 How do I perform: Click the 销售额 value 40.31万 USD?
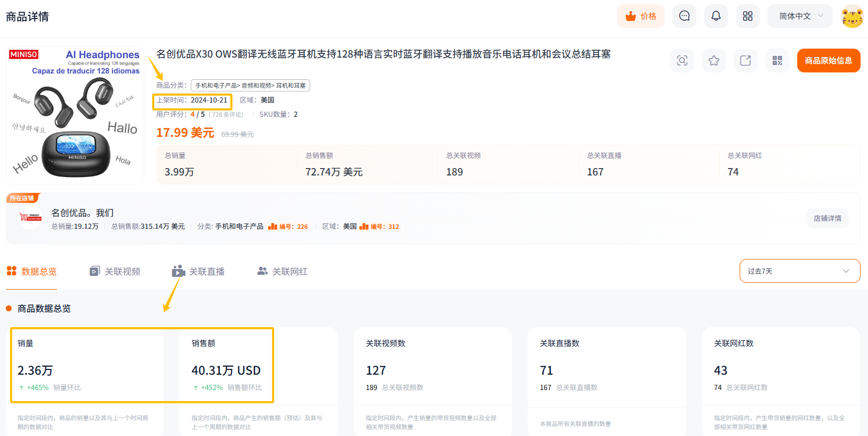pyautogui.click(x=226, y=370)
